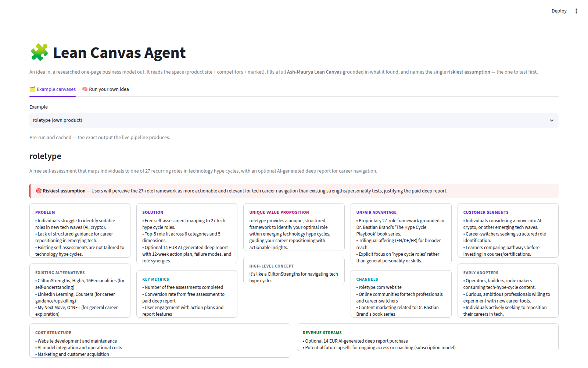This screenshot has height=368, width=588.
Task: Click the Riskiest assumption label in banner
Action: coord(64,191)
